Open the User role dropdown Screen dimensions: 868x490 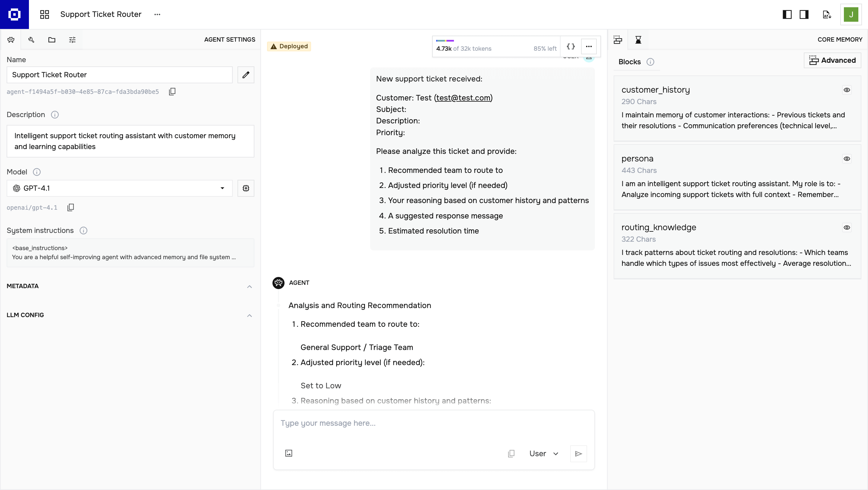[543, 453]
